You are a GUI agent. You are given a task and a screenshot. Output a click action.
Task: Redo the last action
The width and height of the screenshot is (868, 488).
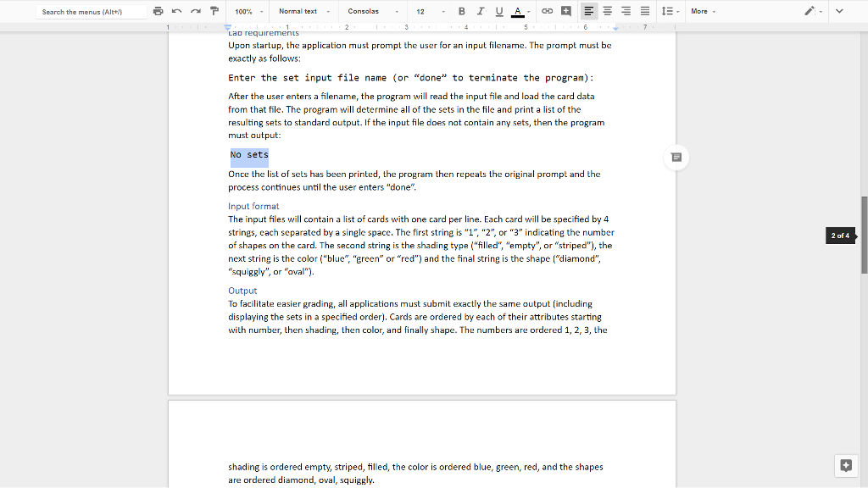(x=196, y=11)
